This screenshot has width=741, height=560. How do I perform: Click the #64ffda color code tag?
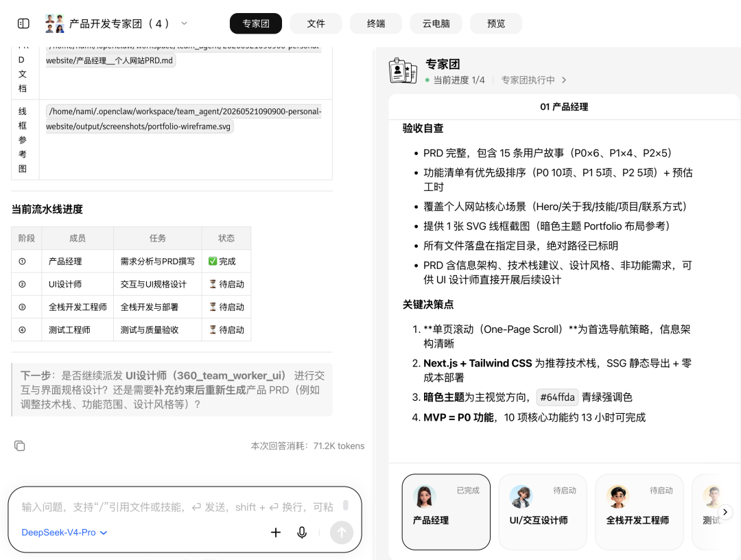click(x=557, y=397)
